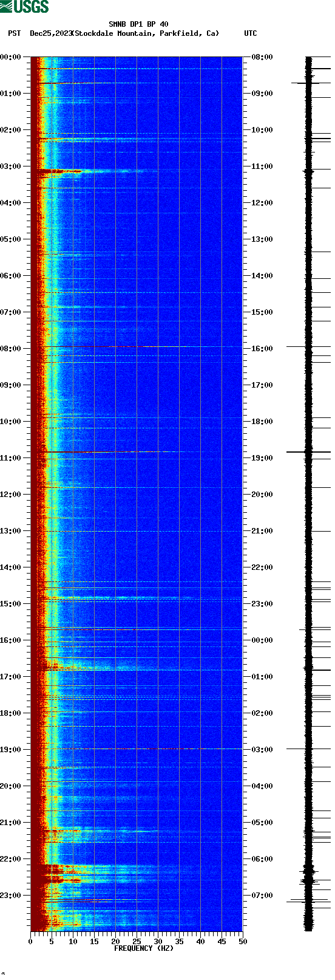Image resolution: width=335 pixels, height=980 pixels.
Task: Click the 03:00 PST time label
Action: tap(11, 166)
